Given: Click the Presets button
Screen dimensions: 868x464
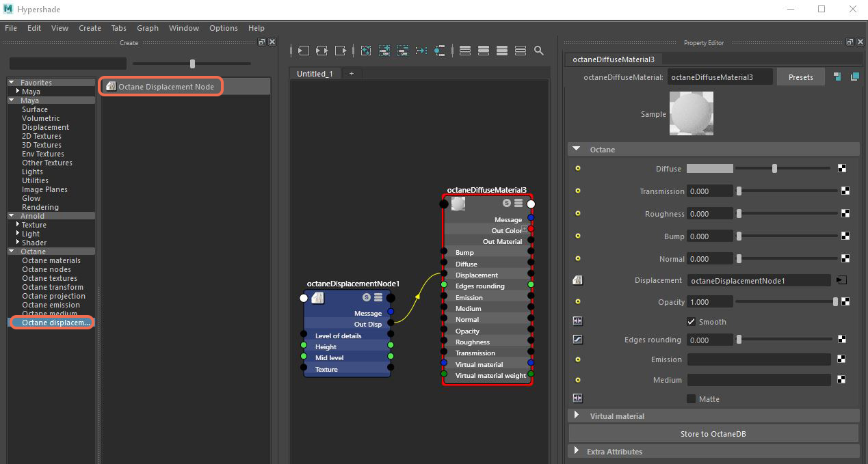Looking at the screenshot, I should click(800, 77).
